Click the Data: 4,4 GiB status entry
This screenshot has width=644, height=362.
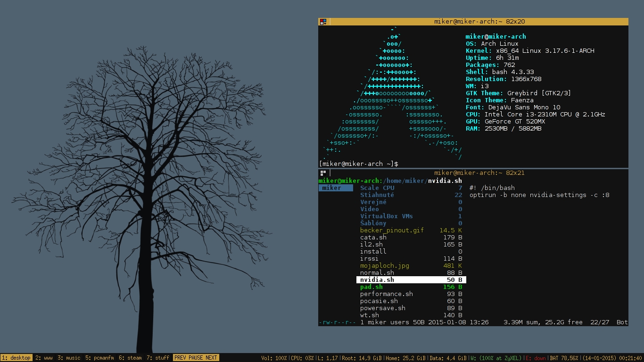pyautogui.click(x=448, y=358)
